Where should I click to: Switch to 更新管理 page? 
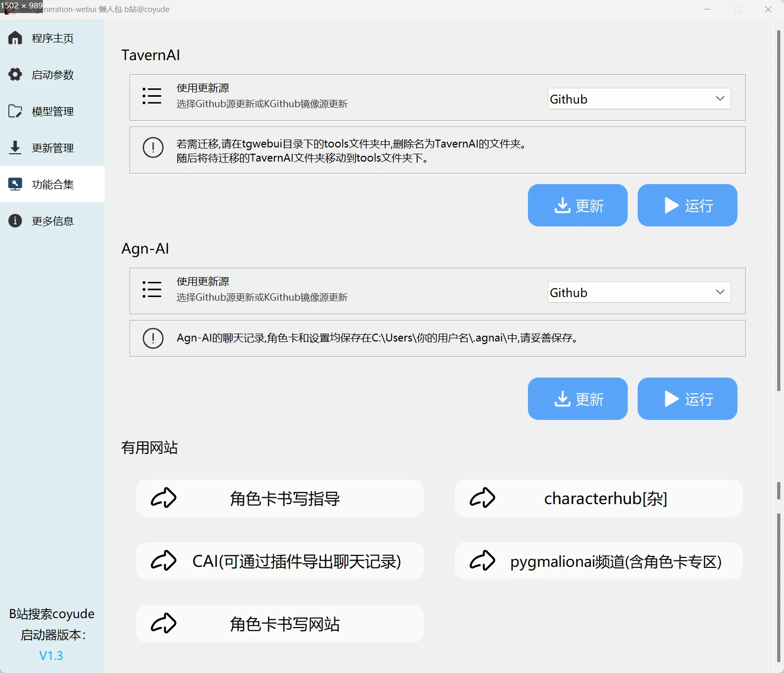pyautogui.click(x=52, y=148)
